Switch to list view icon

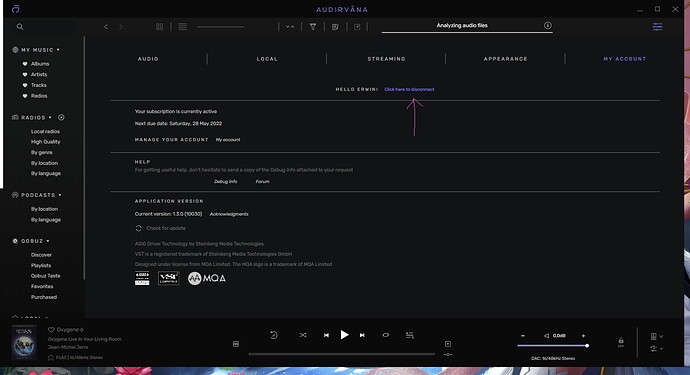[182, 27]
